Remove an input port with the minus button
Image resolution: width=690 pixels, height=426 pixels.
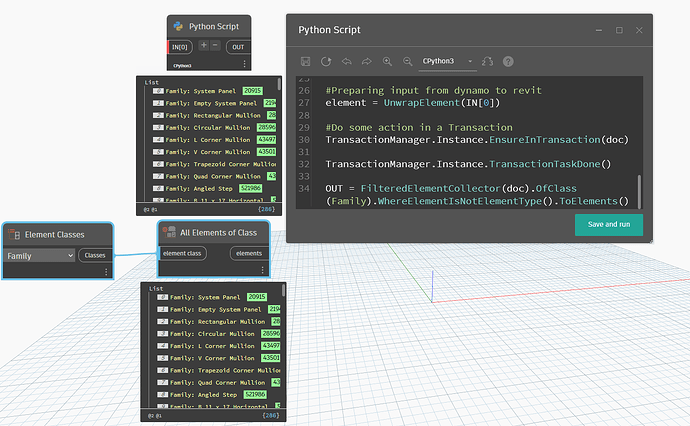(214, 46)
